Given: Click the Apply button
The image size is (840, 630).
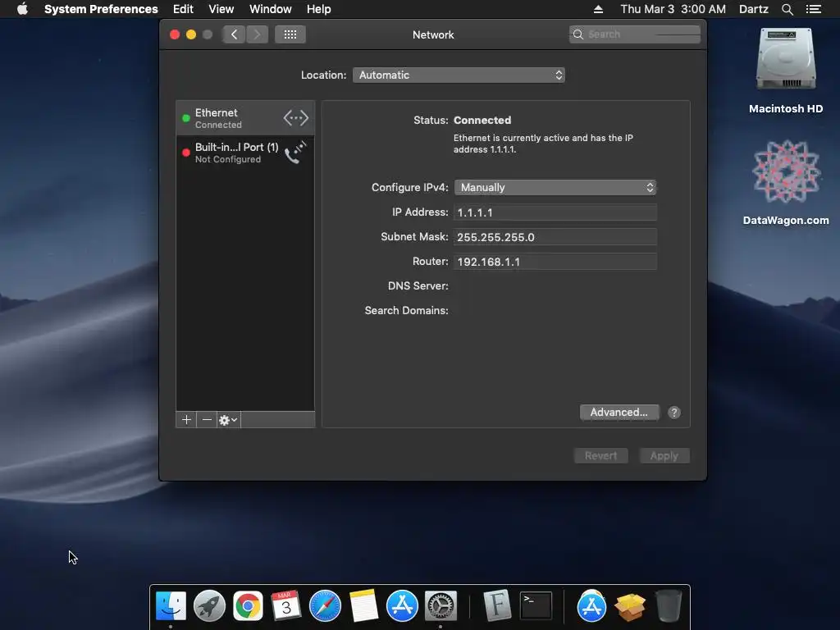Looking at the screenshot, I should click(x=664, y=456).
